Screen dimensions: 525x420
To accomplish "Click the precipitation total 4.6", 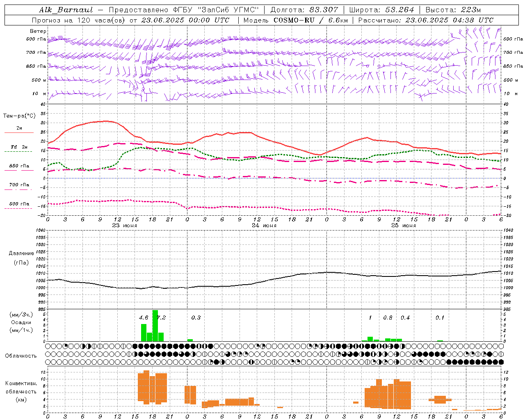I will pyautogui.click(x=144, y=317).
